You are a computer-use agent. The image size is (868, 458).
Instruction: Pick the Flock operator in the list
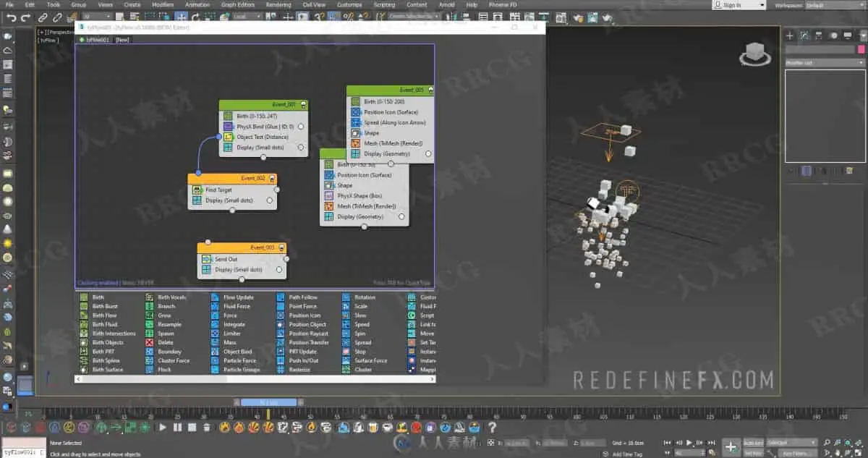coord(158,370)
